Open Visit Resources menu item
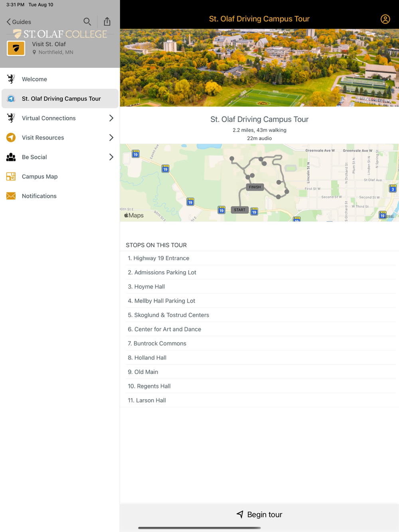Viewport: 399px width, 532px height. coord(60,138)
